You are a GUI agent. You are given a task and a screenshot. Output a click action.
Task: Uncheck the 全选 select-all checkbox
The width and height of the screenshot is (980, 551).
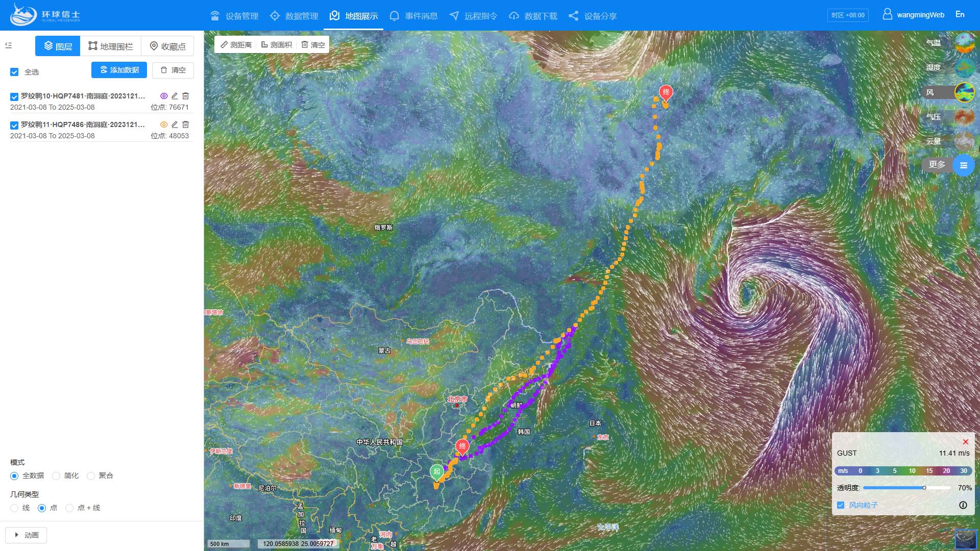click(x=14, y=72)
